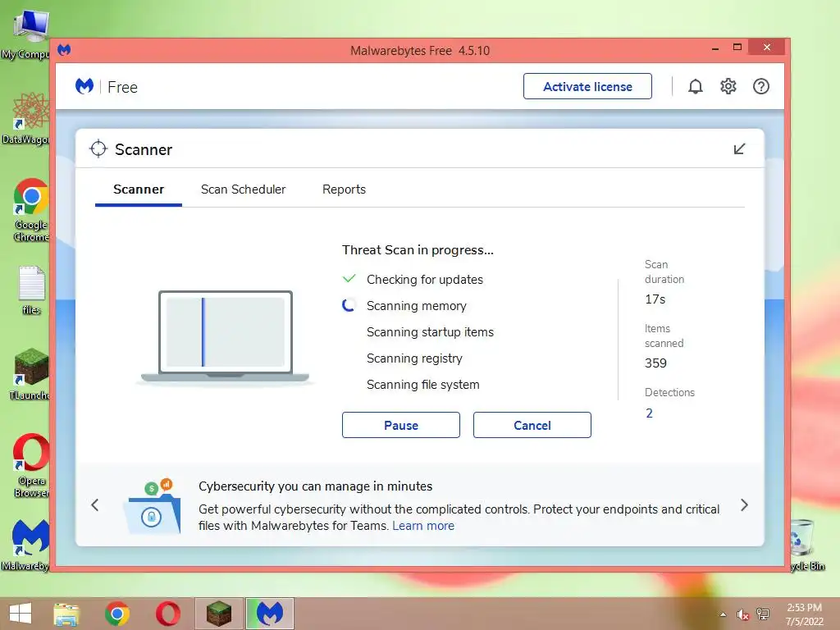Open the help question mark icon
Screen dimensions: 840x630
pyautogui.click(x=760, y=86)
